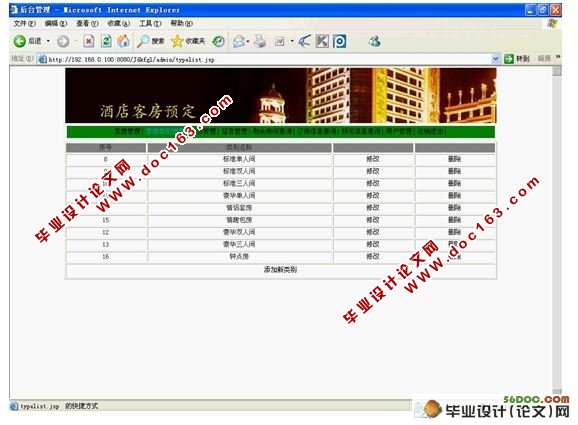Open the Edit icon dropdown arrow
The height and width of the screenshot is (425, 578).
pos(292,41)
